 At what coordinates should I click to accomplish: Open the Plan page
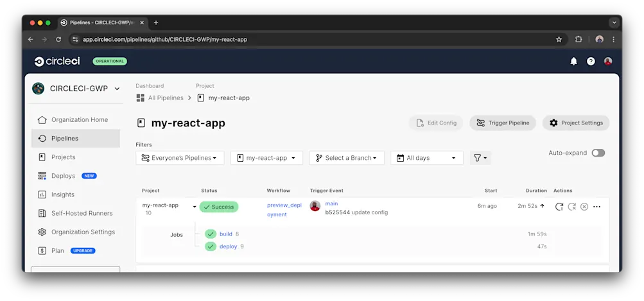58,250
